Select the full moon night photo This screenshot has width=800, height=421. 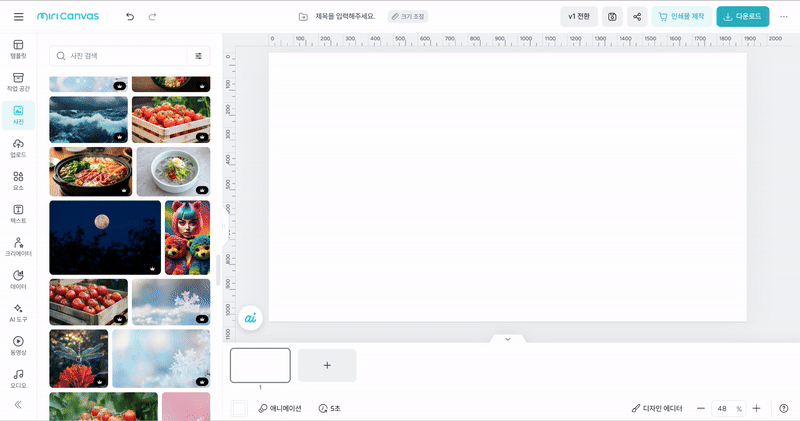(x=105, y=238)
